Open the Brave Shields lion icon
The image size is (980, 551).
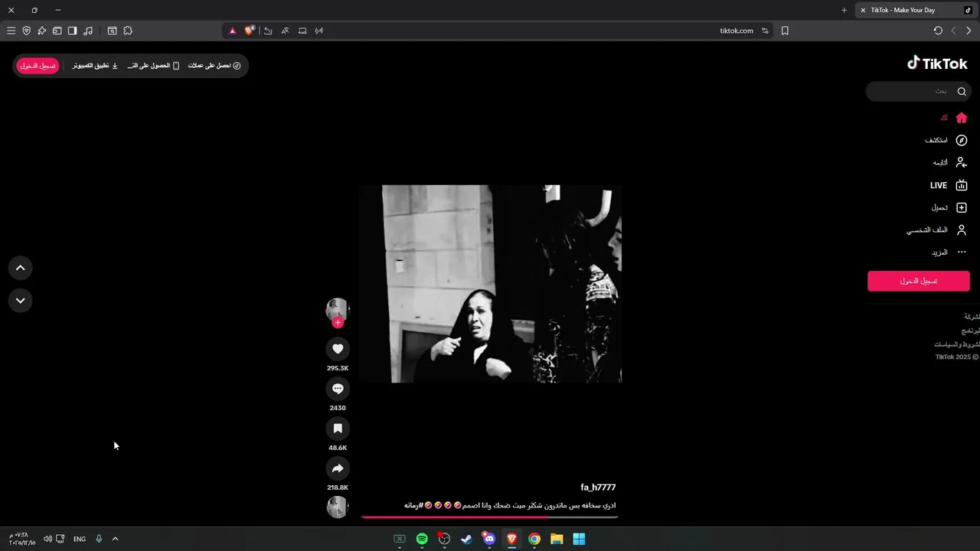tap(250, 31)
